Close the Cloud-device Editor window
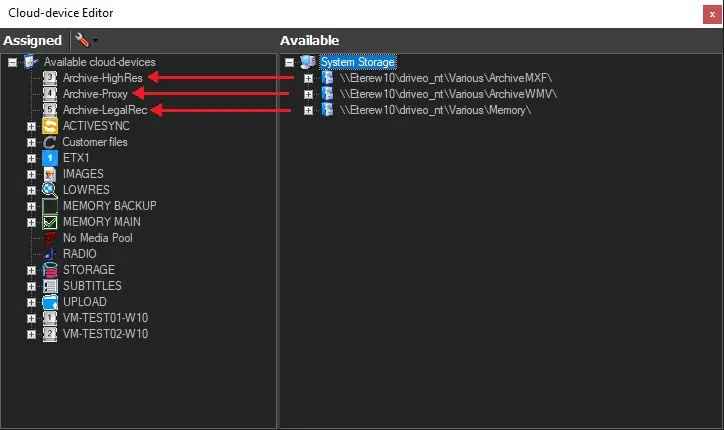 coord(711,13)
